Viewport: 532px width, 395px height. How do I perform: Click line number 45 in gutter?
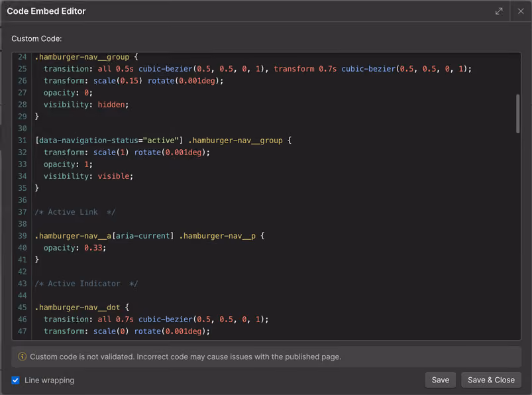(x=23, y=308)
